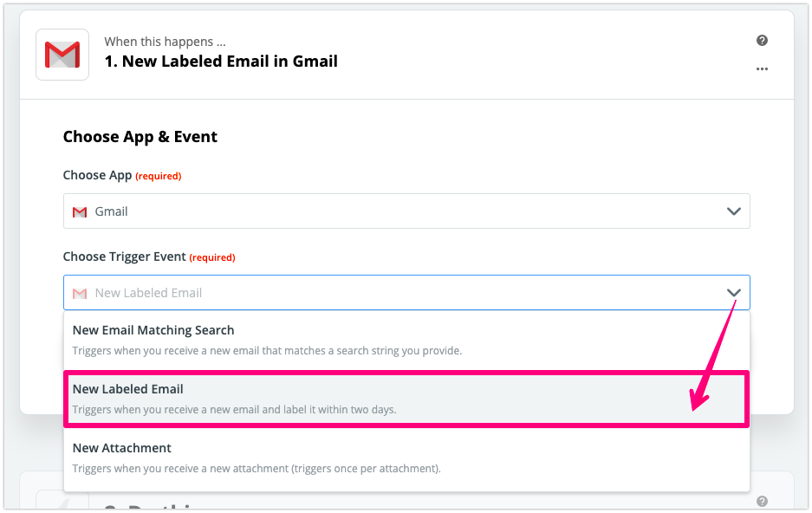Click the "Choose App" required field label
The height and width of the screenshot is (513, 812).
(98, 175)
